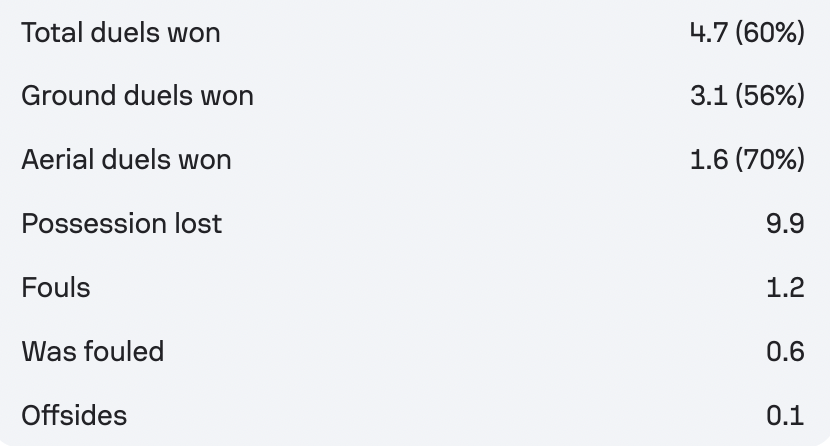Click the word Ground in the stats list
The width and height of the screenshot is (830, 446).
(68, 96)
